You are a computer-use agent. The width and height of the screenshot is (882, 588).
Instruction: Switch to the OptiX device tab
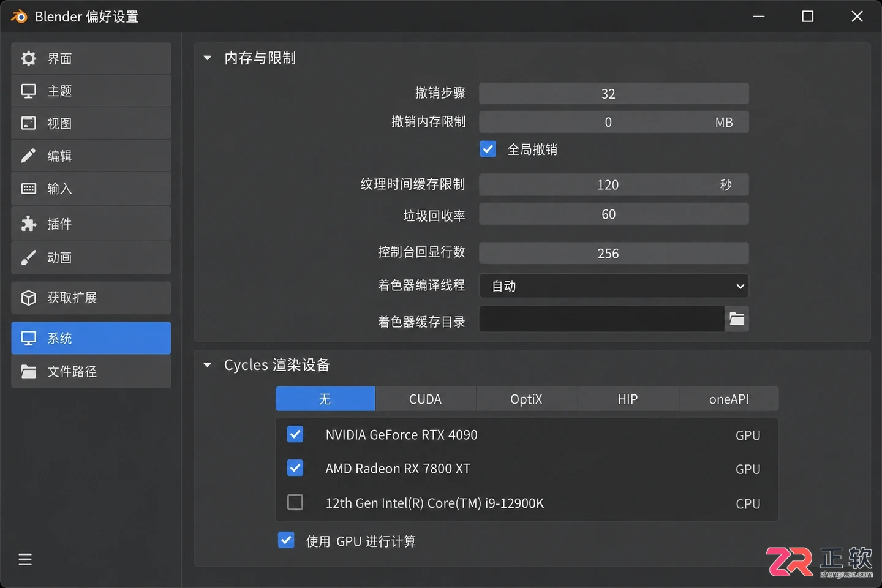coord(527,399)
